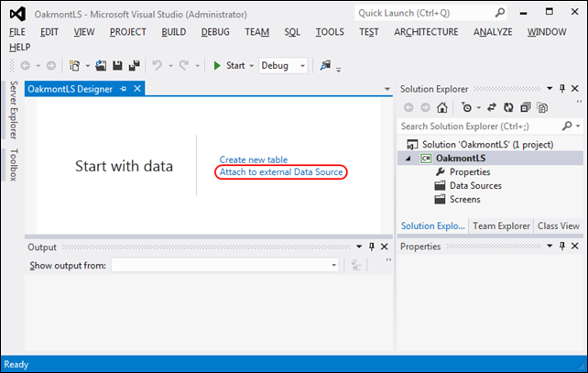Click the Open File toolbar icon

[x=101, y=66]
